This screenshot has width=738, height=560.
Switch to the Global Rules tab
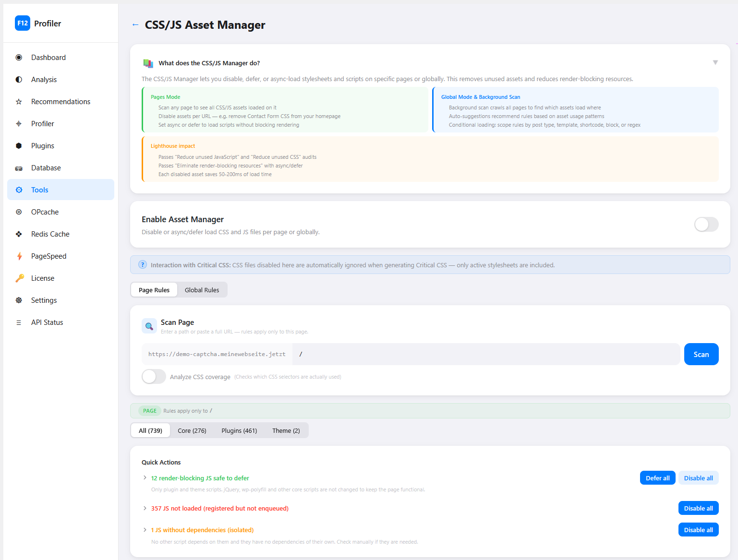(x=202, y=289)
